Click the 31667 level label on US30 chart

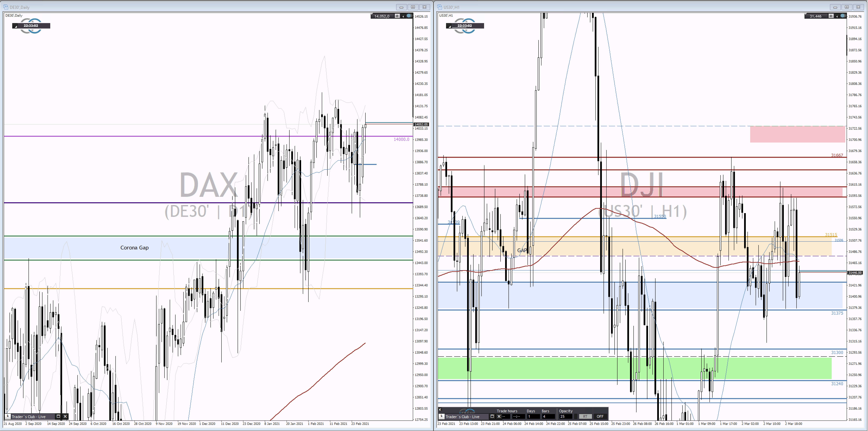(x=837, y=155)
